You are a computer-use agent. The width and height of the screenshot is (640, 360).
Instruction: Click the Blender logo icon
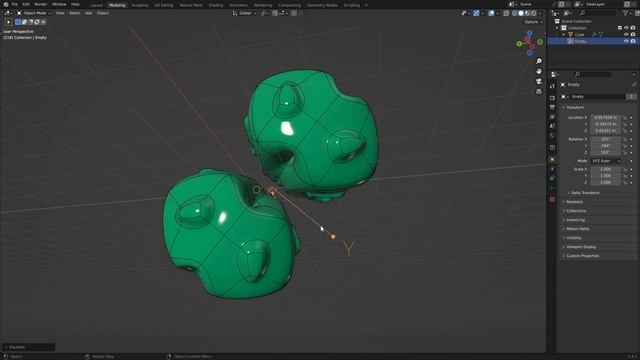(x=6, y=4)
